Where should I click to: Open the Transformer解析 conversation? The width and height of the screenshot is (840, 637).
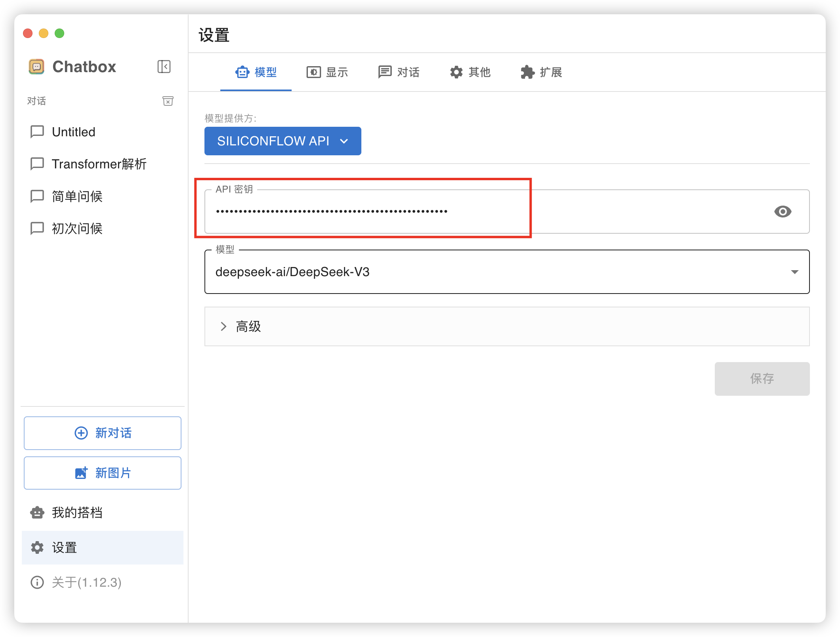(103, 164)
